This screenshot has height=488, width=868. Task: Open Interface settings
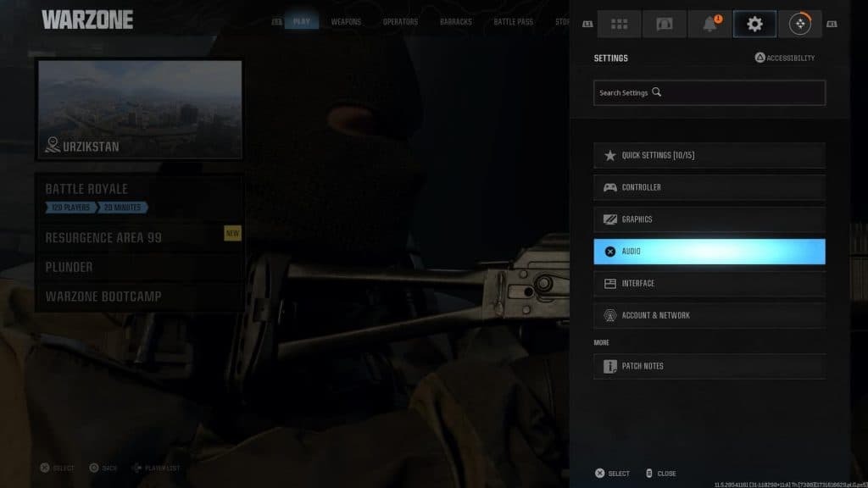(709, 284)
